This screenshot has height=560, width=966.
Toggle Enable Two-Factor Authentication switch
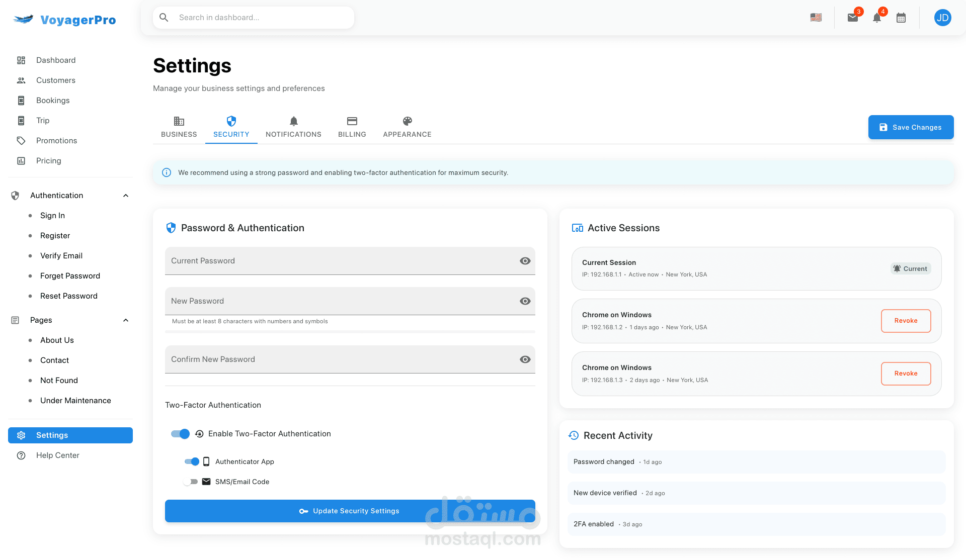180,434
